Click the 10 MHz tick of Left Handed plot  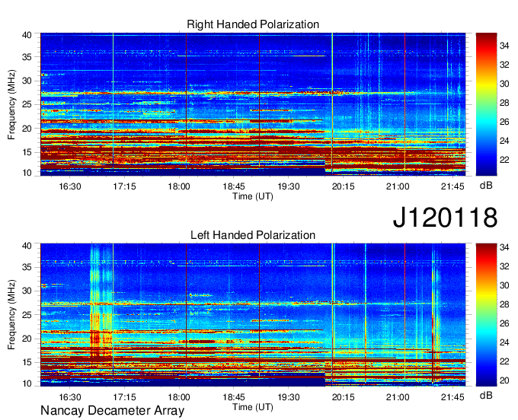pyautogui.click(x=27, y=383)
